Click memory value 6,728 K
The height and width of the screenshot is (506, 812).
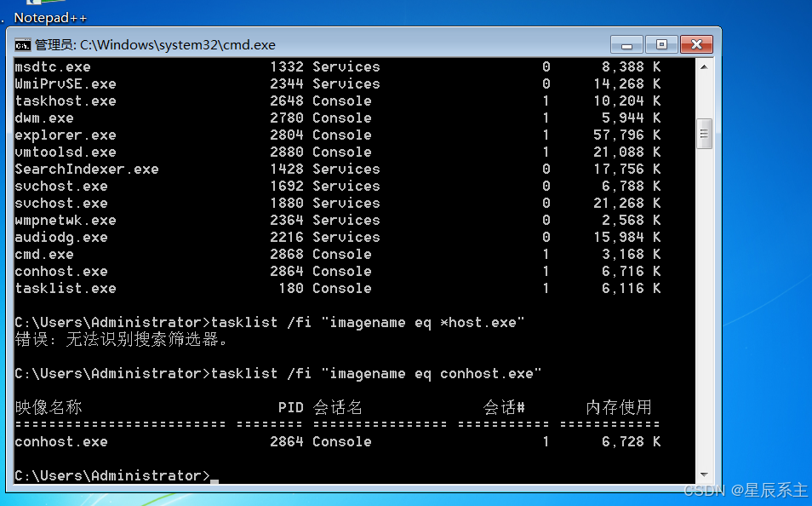coord(631,442)
